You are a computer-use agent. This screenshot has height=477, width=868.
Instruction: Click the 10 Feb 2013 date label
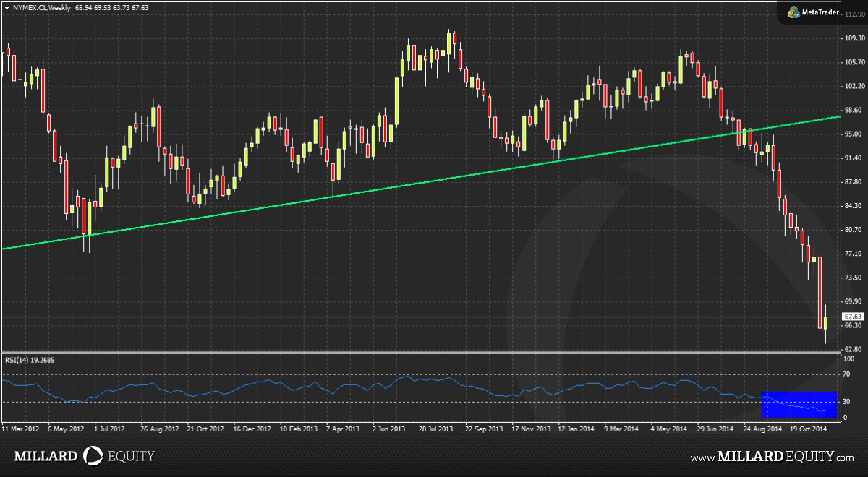pyautogui.click(x=298, y=429)
